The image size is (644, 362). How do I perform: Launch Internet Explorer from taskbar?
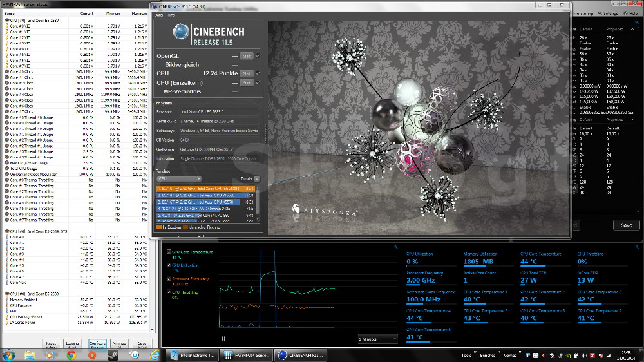(x=155, y=355)
